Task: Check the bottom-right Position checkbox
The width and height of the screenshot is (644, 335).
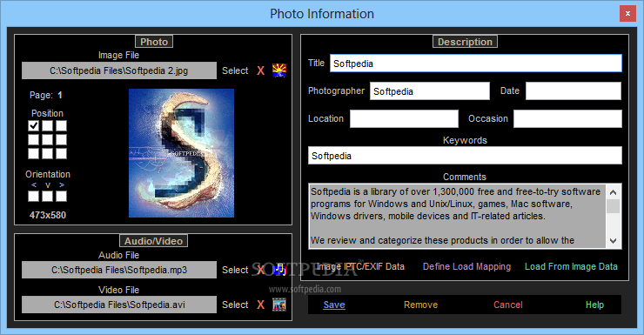Action: tap(61, 153)
